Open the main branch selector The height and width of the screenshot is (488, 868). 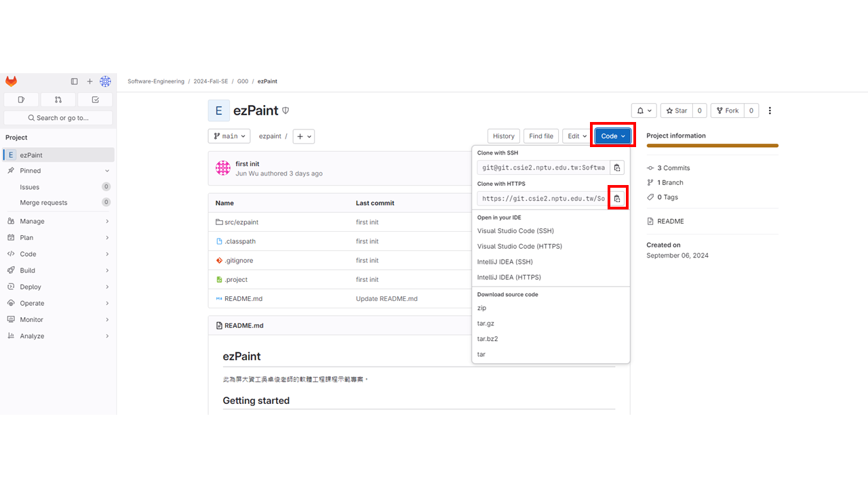coord(229,136)
